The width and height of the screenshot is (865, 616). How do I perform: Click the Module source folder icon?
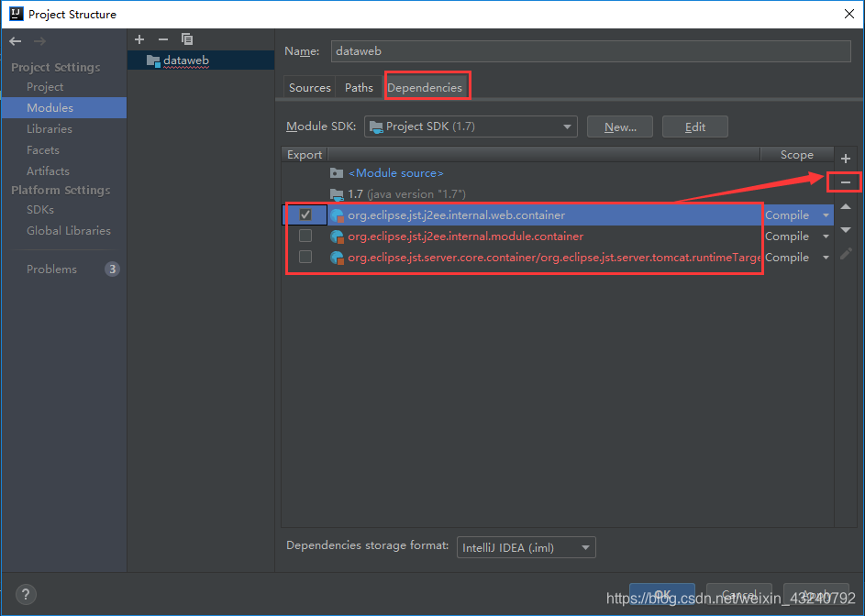pyautogui.click(x=337, y=173)
